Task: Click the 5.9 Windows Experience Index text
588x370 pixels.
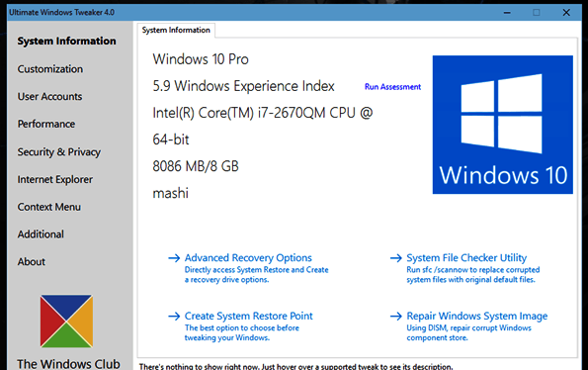Action: (x=243, y=86)
